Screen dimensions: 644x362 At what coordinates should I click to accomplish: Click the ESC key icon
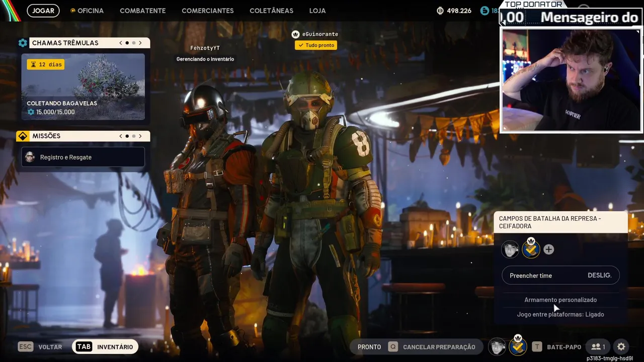coord(26,346)
